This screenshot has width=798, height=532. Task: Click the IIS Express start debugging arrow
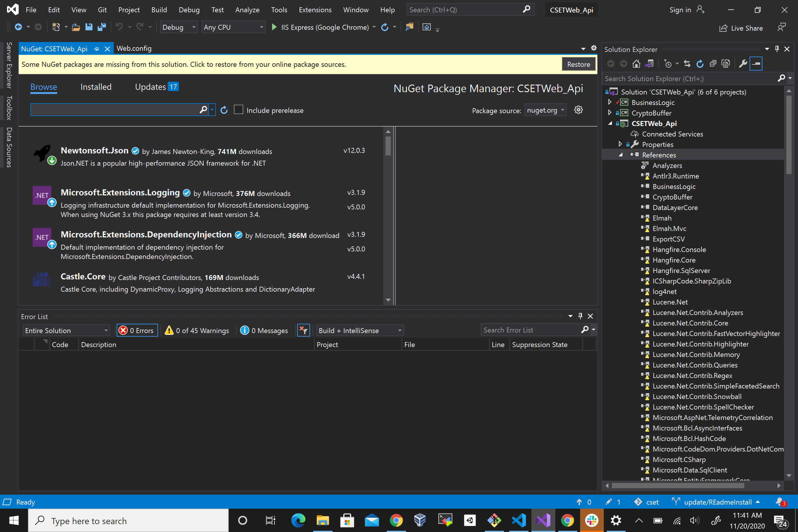click(x=274, y=27)
